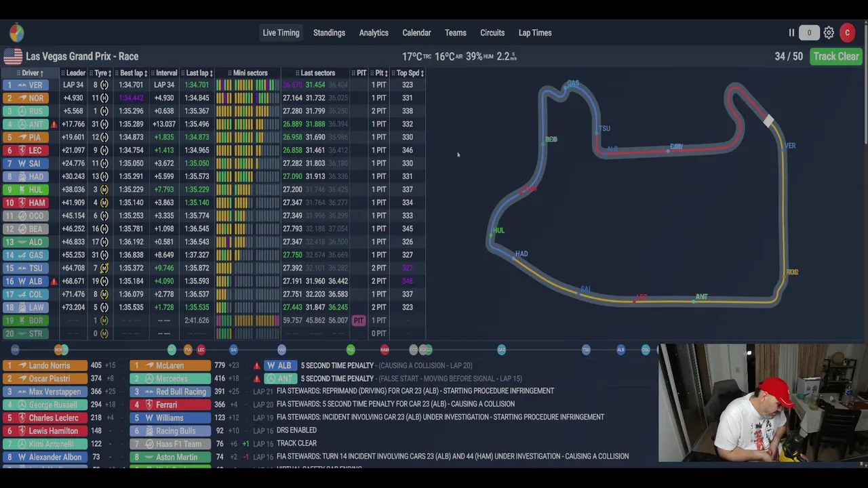Click the green Track Clear status button
This screenshot has height=488, width=868.
point(836,56)
